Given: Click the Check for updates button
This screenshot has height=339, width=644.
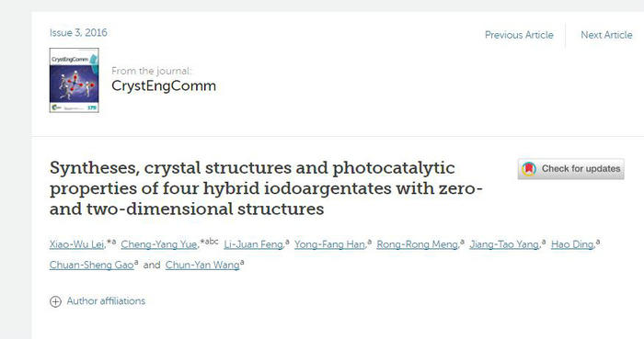Looking at the screenshot, I should coord(571,169).
